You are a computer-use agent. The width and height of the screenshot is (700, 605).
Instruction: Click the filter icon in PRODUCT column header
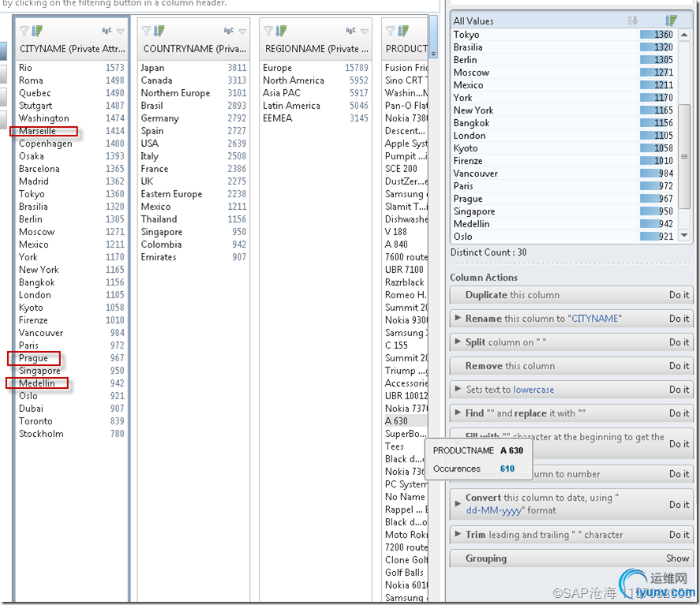pos(391,31)
